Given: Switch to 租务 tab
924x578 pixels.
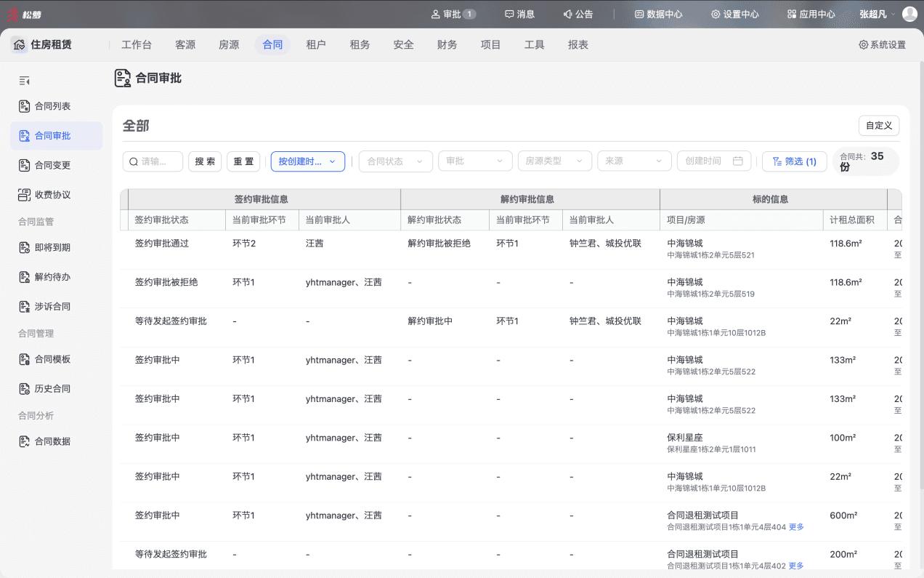Looking at the screenshot, I should (x=360, y=45).
